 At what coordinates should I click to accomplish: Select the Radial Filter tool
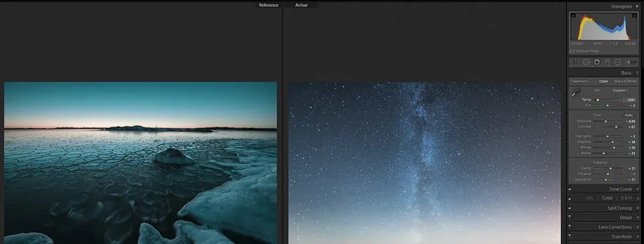click(618, 62)
